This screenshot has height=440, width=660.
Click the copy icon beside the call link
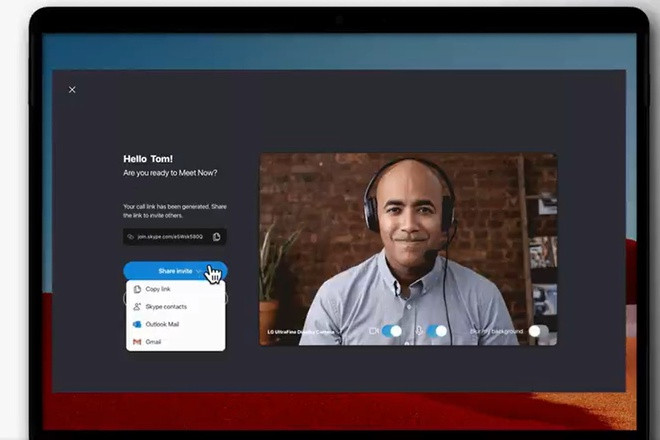pos(216,237)
